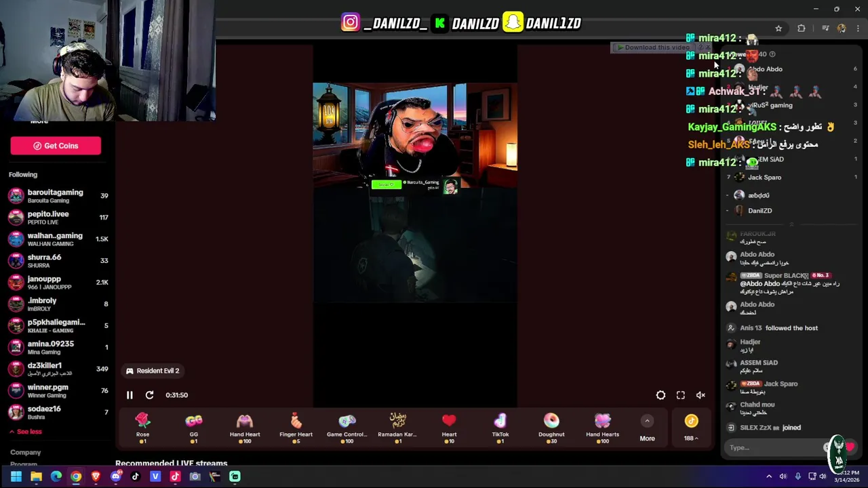Reload the live stream player

click(149, 395)
